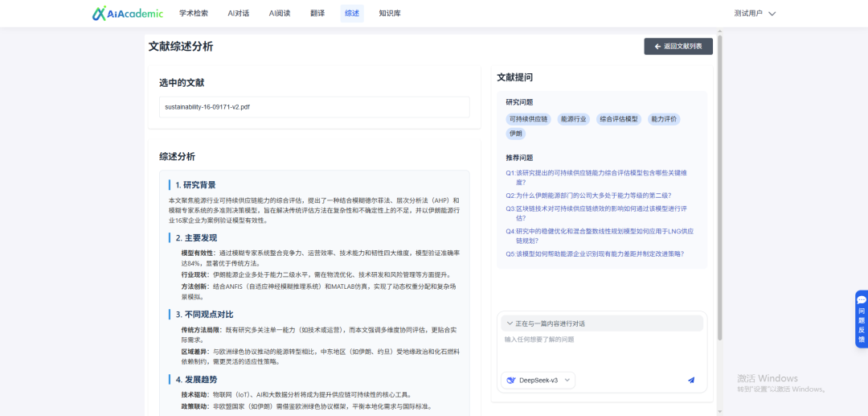Viewport: 868px width, 416px height.
Task: Click the AiAcademic logo
Action: coord(127,13)
